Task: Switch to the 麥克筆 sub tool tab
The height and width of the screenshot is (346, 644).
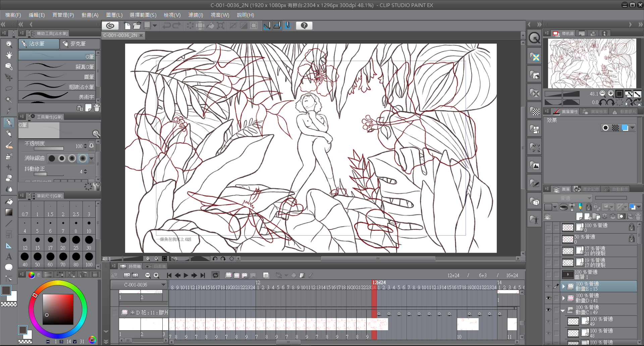Action: (x=80, y=44)
